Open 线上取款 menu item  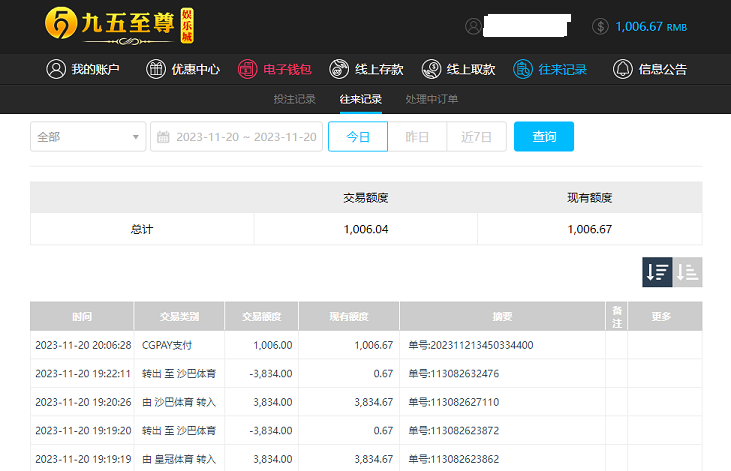[x=458, y=69]
